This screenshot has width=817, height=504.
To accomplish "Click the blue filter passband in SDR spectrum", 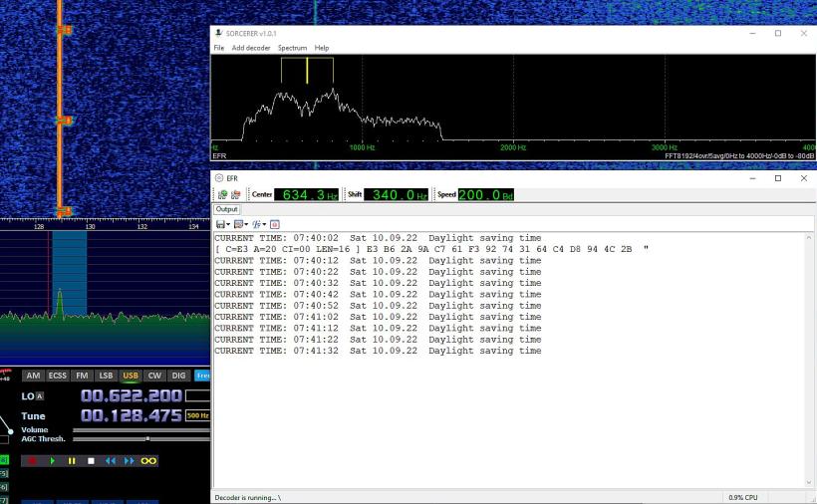I will (70, 273).
